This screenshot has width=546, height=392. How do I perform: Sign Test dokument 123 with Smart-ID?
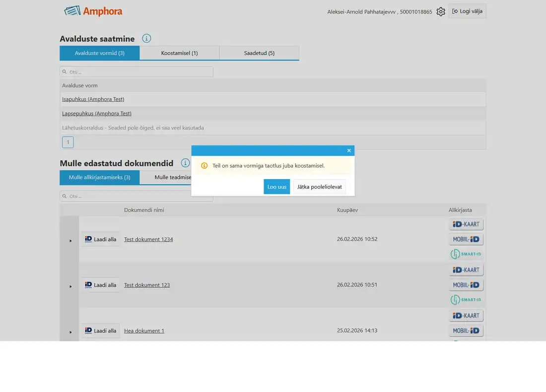(x=466, y=300)
